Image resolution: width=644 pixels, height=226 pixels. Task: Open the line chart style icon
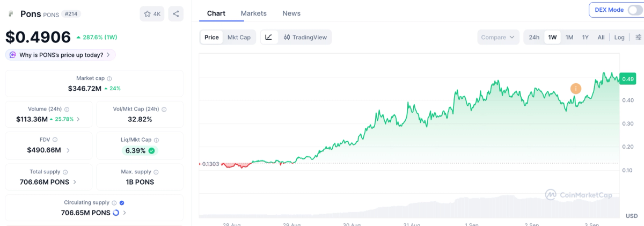pyautogui.click(x=269, y=37)
